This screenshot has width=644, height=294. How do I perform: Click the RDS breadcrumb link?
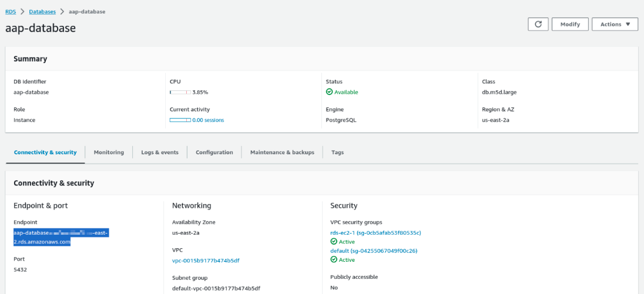click(x=10, y=12)
